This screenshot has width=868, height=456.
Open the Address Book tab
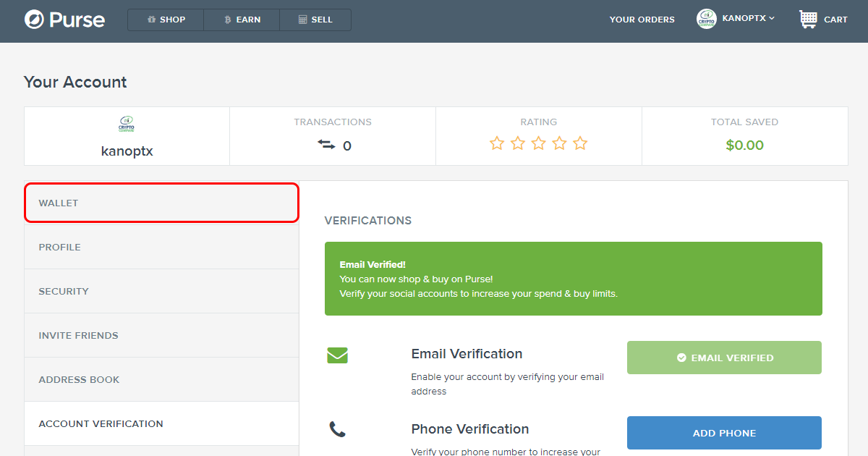(161, 379)
